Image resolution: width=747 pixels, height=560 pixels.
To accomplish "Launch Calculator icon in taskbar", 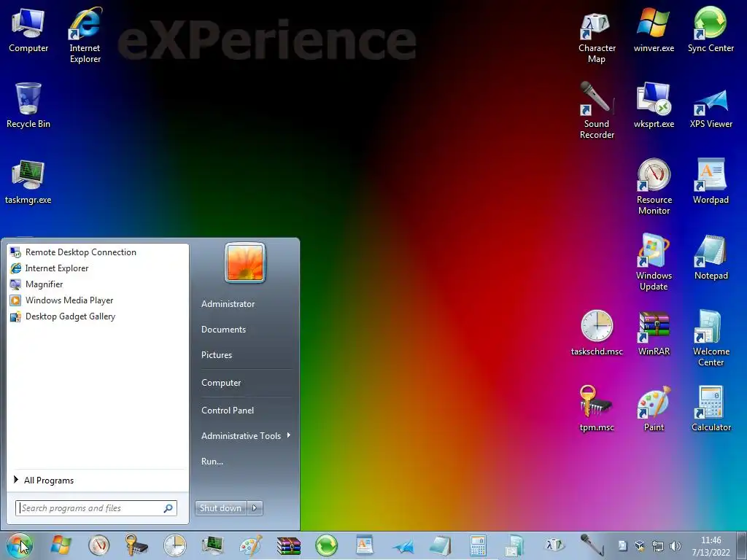I will click(478, 545).
